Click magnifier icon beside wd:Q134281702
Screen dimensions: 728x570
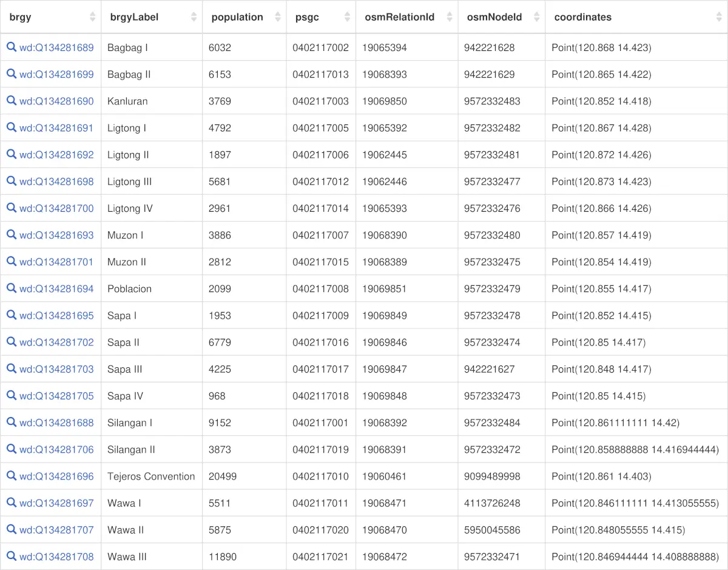[x=12, y=341]
